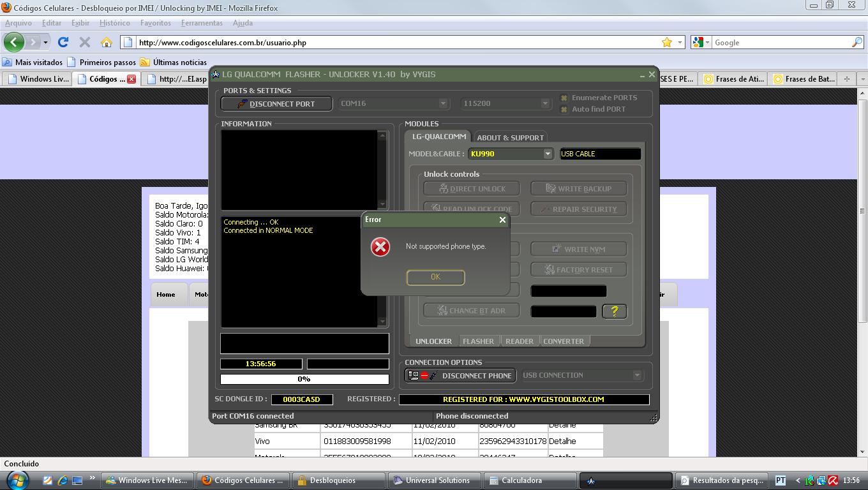868x490 pixels.
Task: Click the Repair Security button
Action: [578, 209]
